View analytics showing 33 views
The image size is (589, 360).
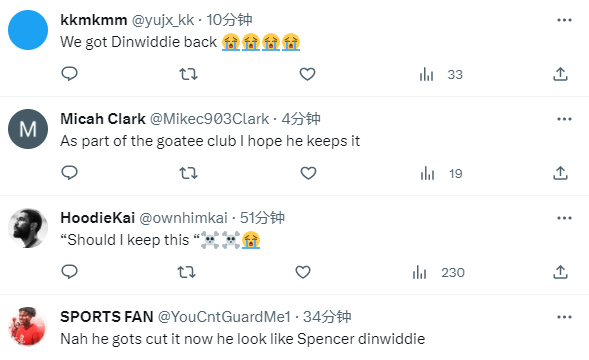click(441, 74)
